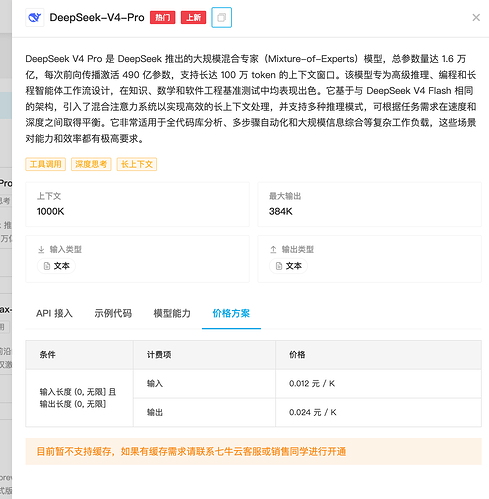Click the 最大输出 label
Viewport: 489px width, 499px height.
(x=285, y=196)
